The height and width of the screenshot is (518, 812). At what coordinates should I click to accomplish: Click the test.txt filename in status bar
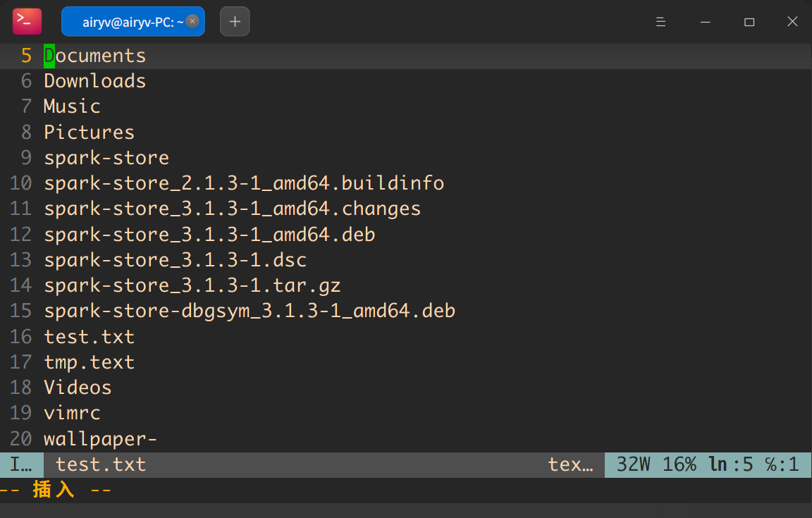coord(101,464)
